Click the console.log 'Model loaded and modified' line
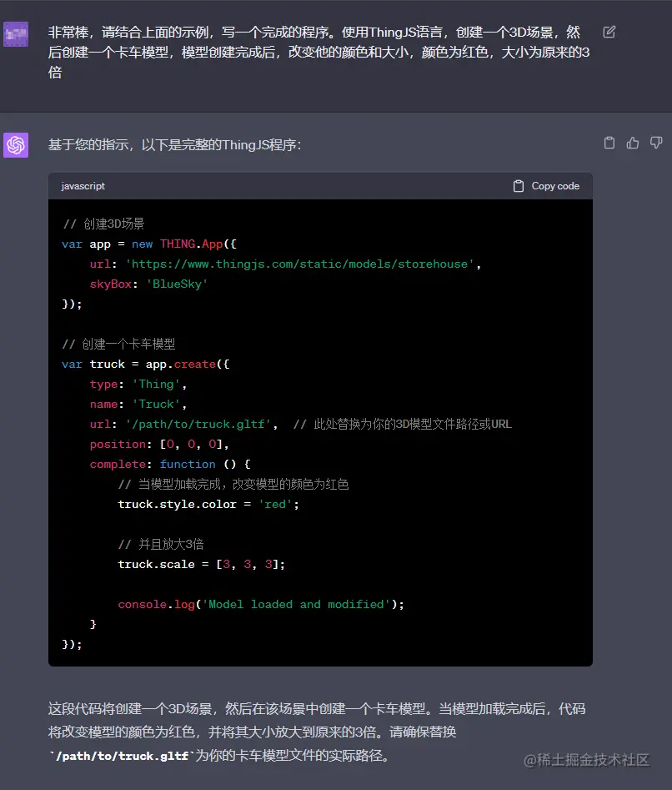Image resolution: width=672 pixels, height=790 pixels. pyautogui.click(x=261, y=604)
